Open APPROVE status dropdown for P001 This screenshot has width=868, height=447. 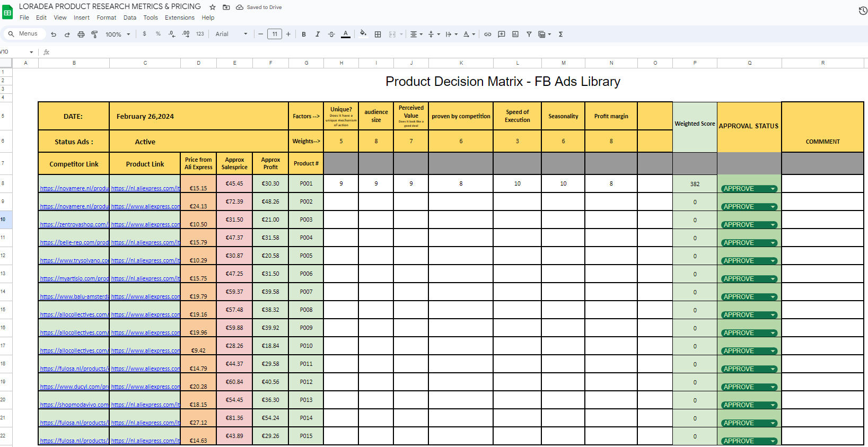click(x=749, y=189)
